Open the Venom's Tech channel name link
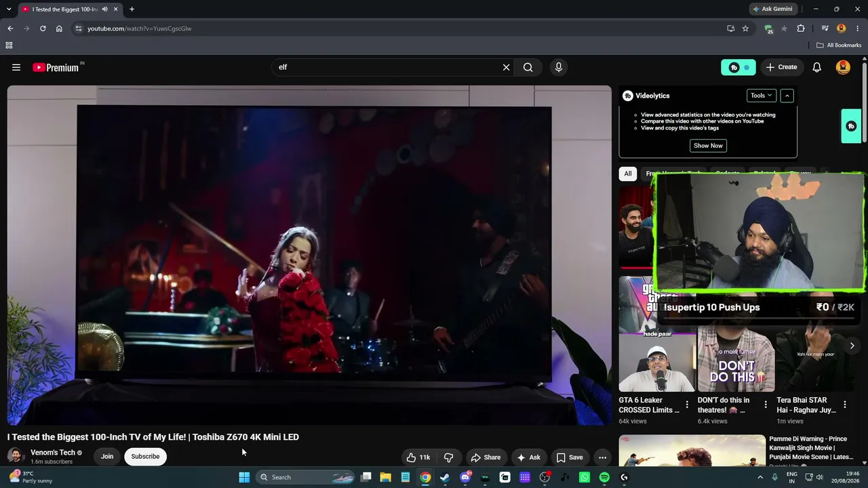The height and width of the screenshot is (488, 868). tap(53, 453)
